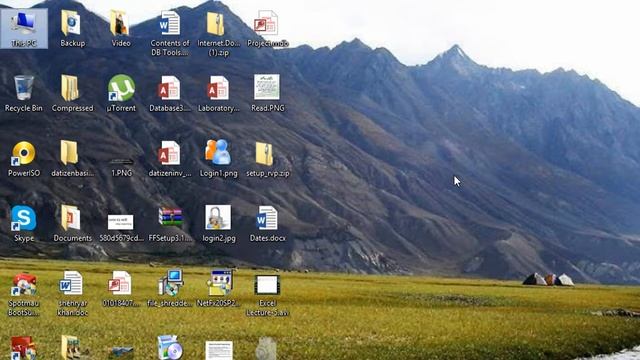
Task: Select the Database3 Access file
Action: pyautogui.click(x=170, y=93)
